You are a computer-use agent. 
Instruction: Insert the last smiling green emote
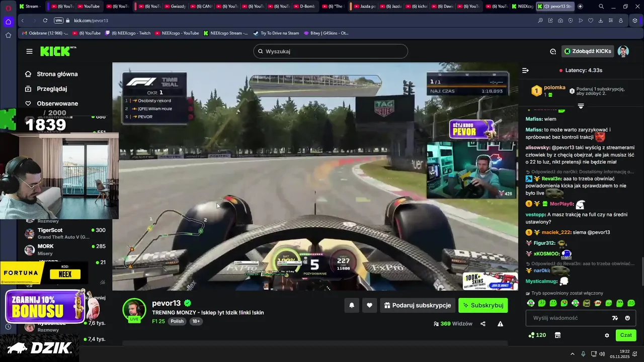point(631,303)
